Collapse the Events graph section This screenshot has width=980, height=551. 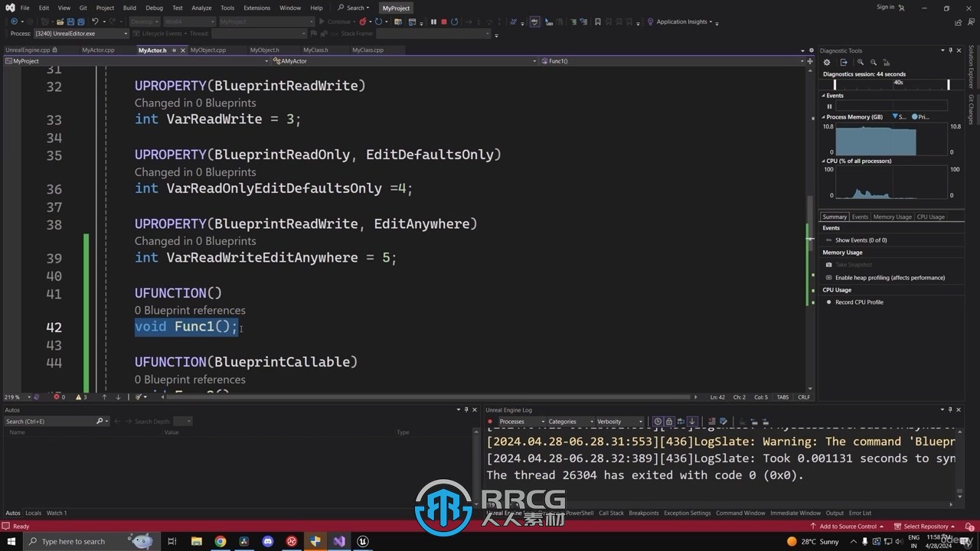click(824, 96)
